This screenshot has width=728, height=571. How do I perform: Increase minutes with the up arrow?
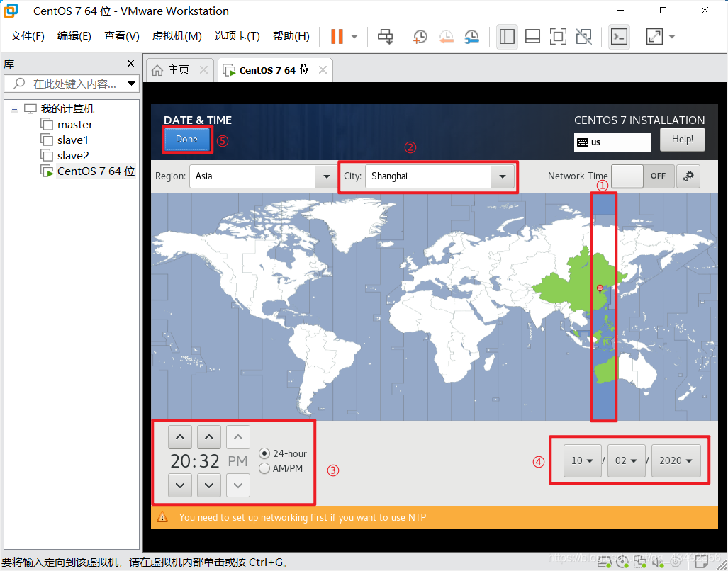(209, 437)
